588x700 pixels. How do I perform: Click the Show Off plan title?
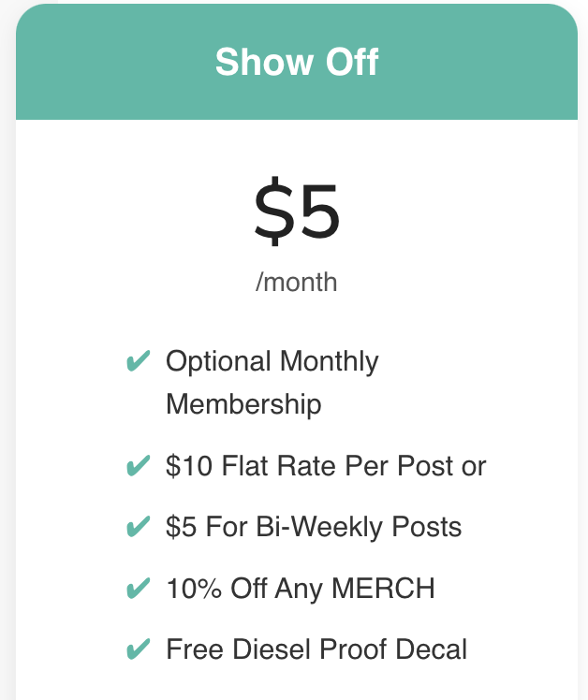pos(296,63)
